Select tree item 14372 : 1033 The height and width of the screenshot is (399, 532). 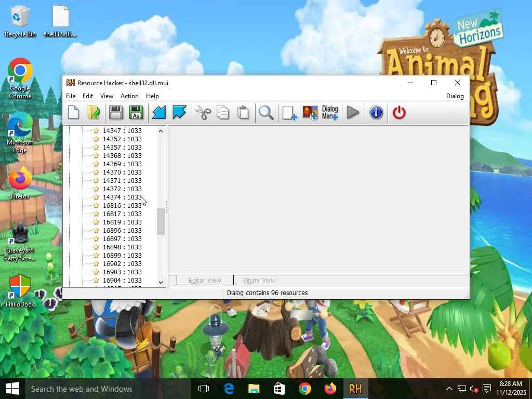coord(122,189)
